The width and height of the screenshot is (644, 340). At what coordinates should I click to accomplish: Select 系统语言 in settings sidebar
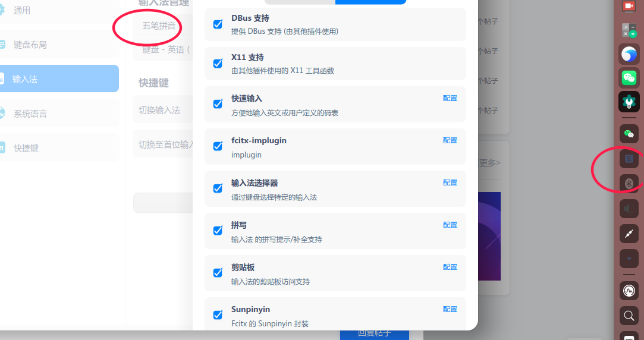[x=59, y=114]
